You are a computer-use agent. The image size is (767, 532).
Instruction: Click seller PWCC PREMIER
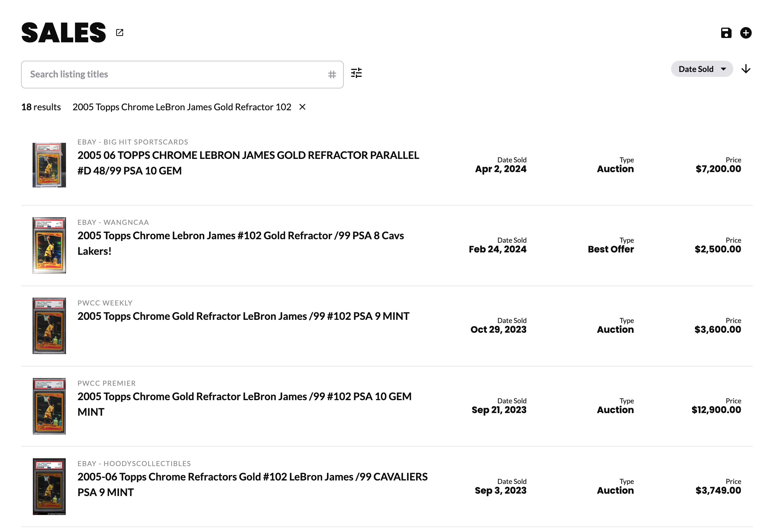pos(107,383)
